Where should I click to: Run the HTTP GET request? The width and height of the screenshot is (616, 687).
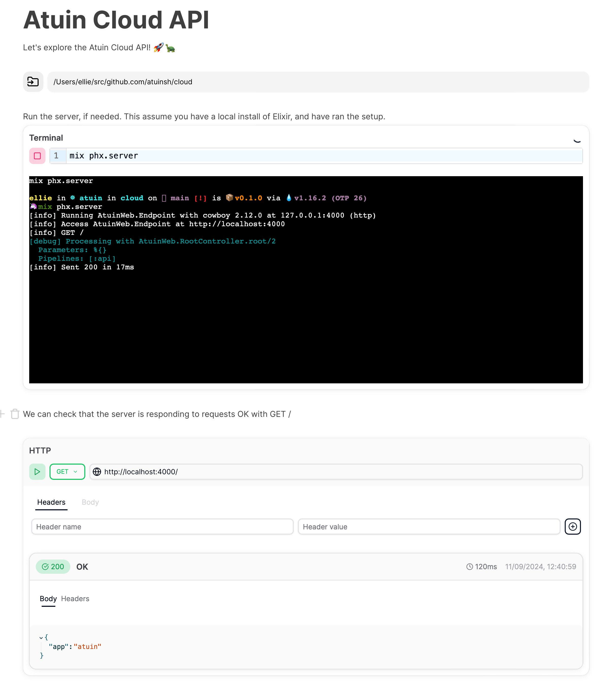[37, 471]
